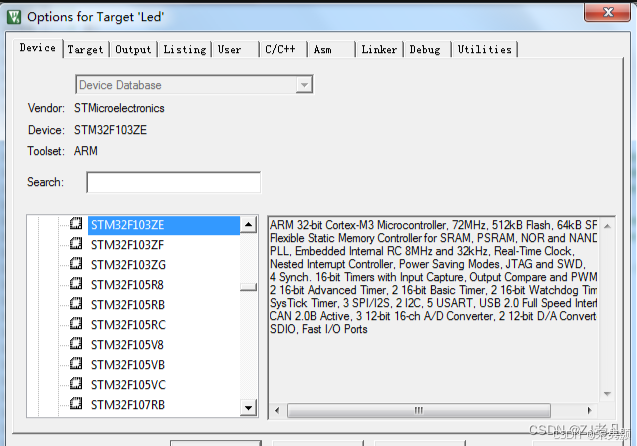
Task: Switch to the Target tab
Action: tap(85, 50)
